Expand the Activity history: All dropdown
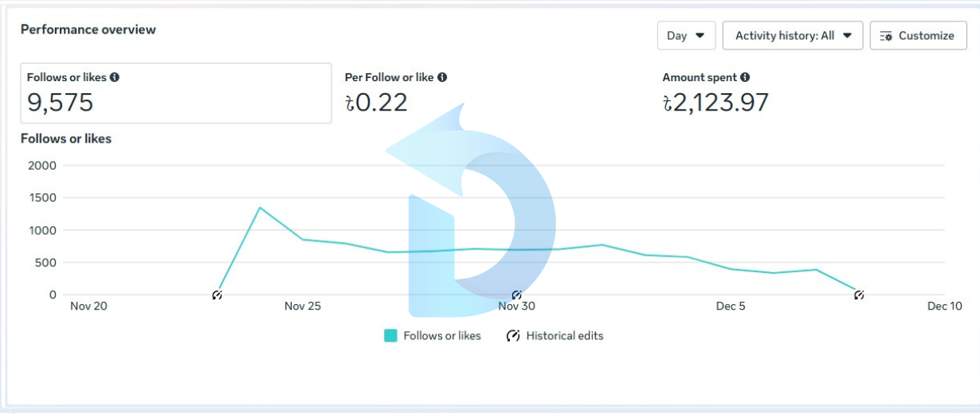This screenshot has width=980, height=414. coord(792,36)
